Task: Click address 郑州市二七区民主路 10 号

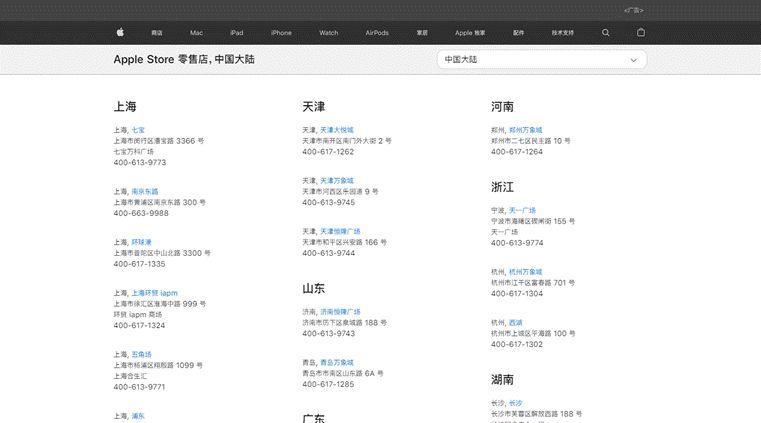Action: click(531, 141)
